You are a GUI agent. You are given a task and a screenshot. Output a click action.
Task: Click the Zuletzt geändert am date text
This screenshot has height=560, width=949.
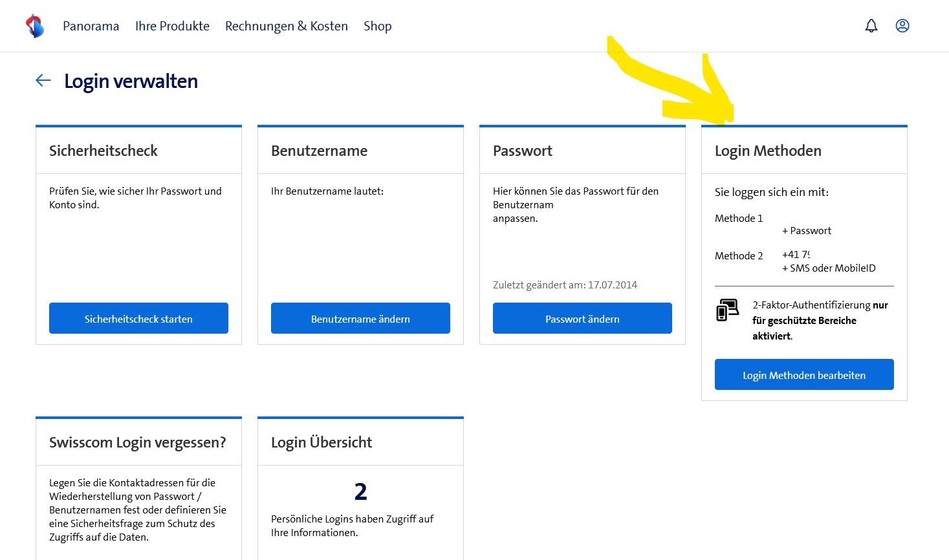click(565, 285)
